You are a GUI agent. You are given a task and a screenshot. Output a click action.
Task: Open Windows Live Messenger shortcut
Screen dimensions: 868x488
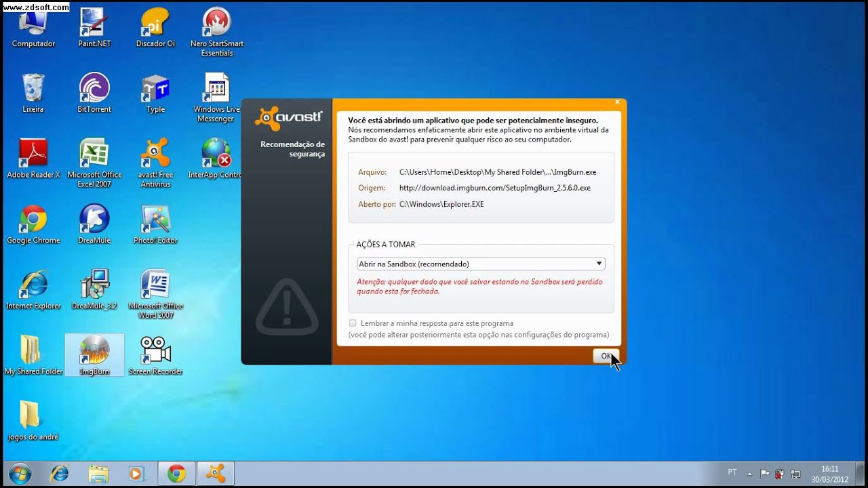click(x=217, y=98)
